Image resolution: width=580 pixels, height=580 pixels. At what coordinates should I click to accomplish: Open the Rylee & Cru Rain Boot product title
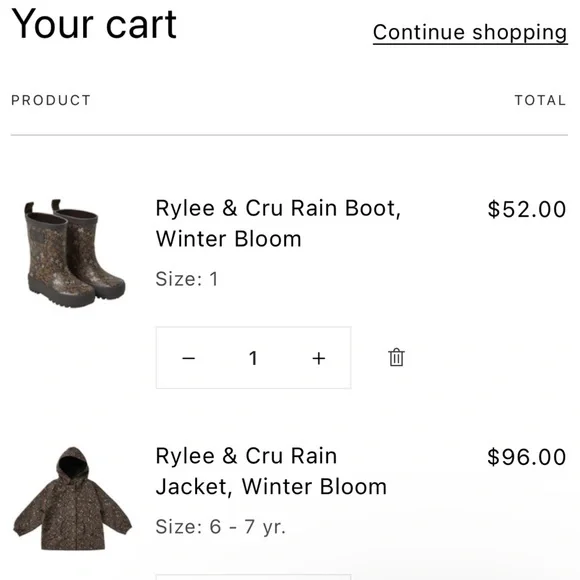click(278, 223)
